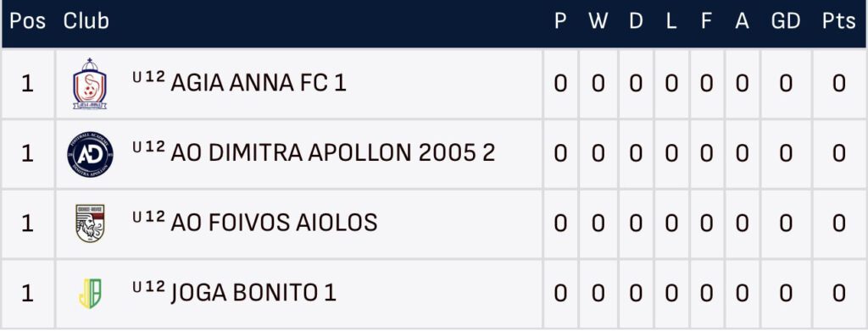
Task: Click Agia Anna FC's points value
Action: tap(838, 84)
